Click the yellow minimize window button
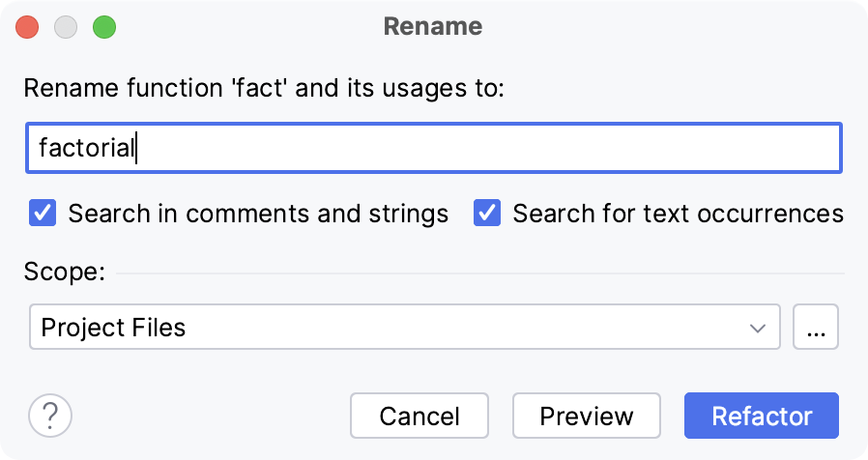 tap(66, 27)
